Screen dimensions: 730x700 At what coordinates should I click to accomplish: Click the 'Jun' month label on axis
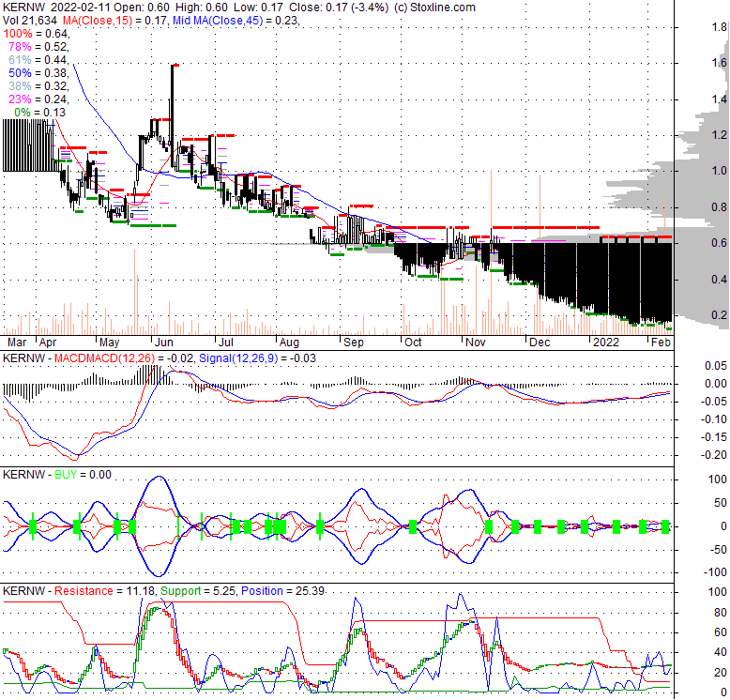pos(164,342)
